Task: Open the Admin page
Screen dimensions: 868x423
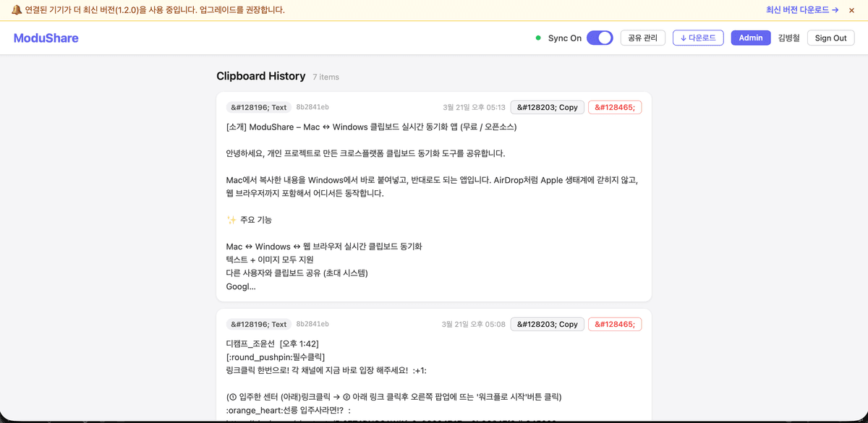Action: (750, 38)
